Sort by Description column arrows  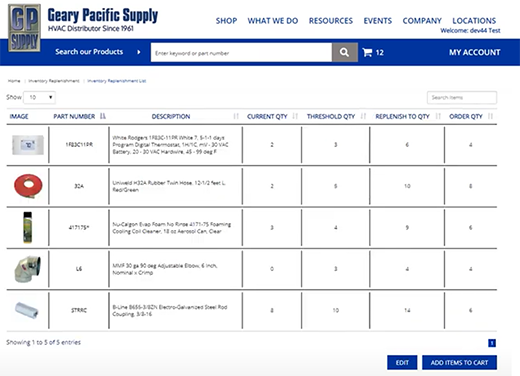236,116
